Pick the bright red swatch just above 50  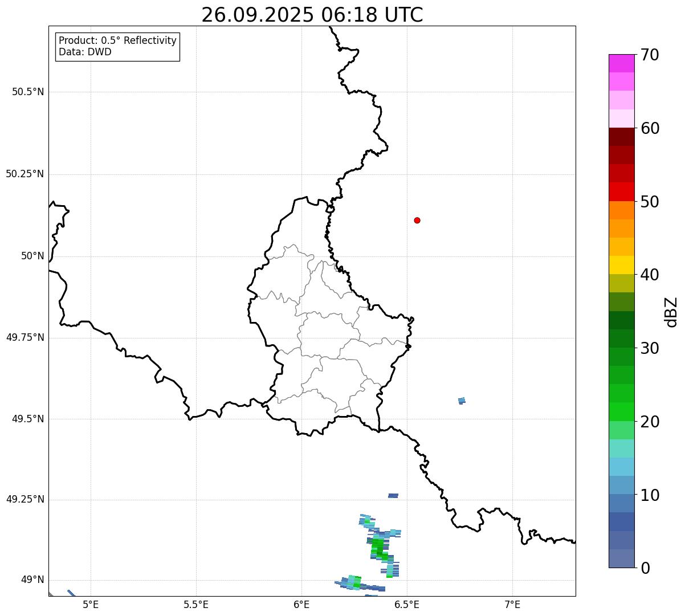point(621,192)
